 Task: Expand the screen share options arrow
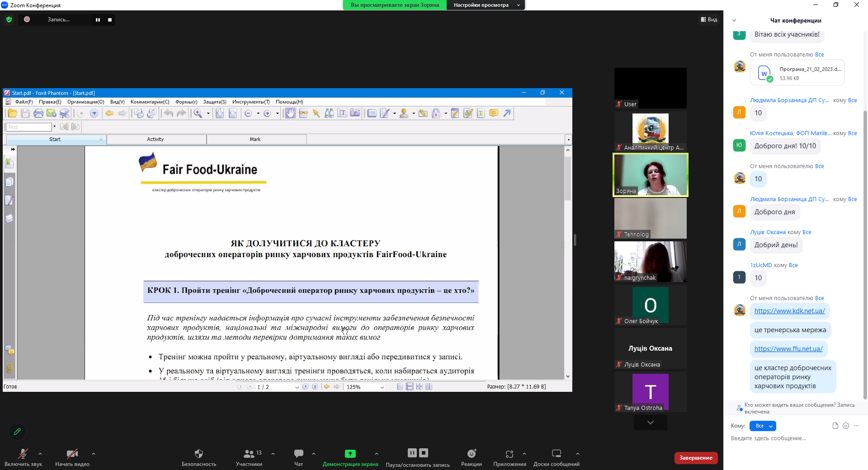(x=377, y=454)
